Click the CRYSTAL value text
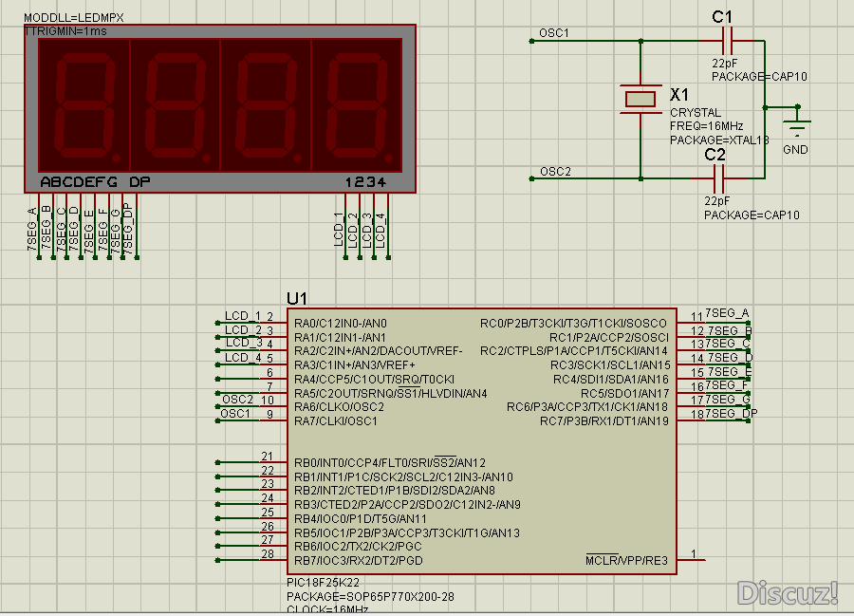Viewport: 854px width, 616px height. tap(696, 113)
